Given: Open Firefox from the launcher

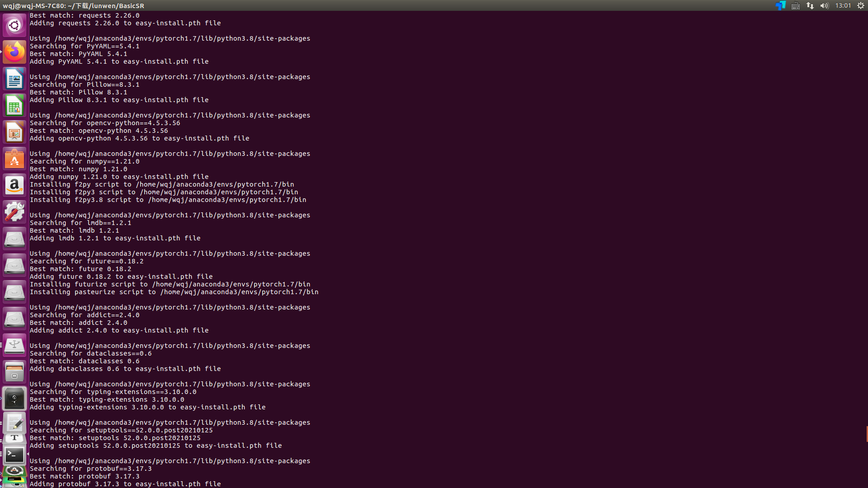Looking at the screenshot, I should [14, 52].
